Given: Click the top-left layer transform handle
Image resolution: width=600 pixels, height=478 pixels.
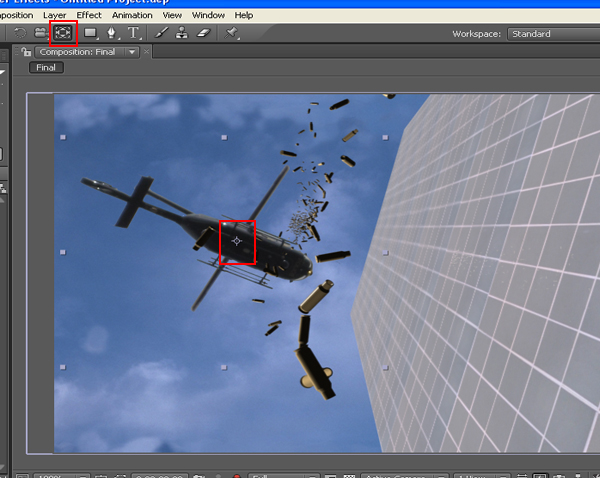Looking at the screenshot, I should click(x=63, y=137).
